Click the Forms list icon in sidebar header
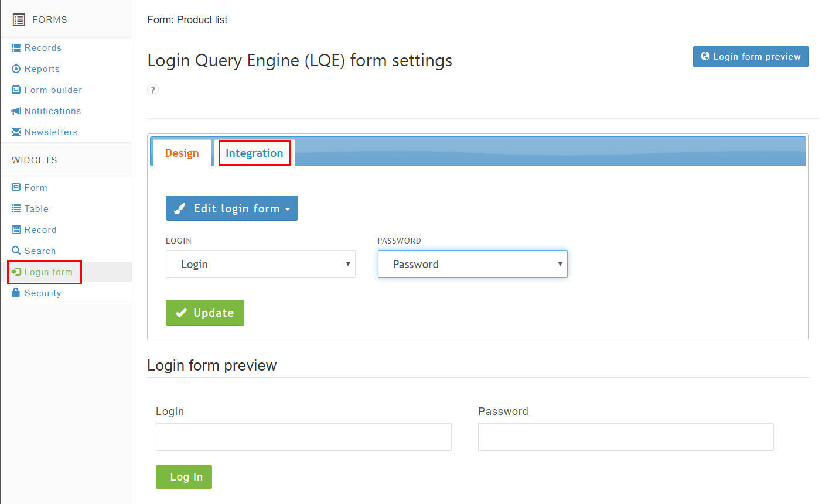Viewport: 829px width, 504px height. click(19, 20)
